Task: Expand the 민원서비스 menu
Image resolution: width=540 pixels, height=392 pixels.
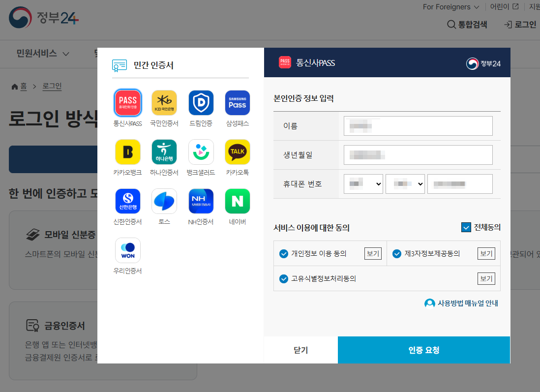Action: click(43, 54)
